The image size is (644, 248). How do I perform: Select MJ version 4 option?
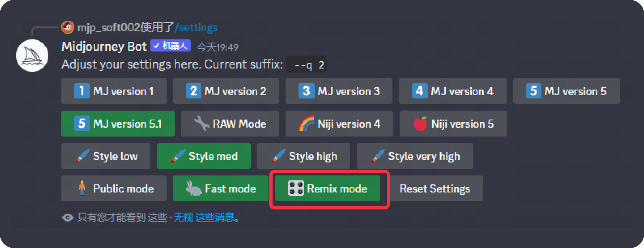[452, 91]
